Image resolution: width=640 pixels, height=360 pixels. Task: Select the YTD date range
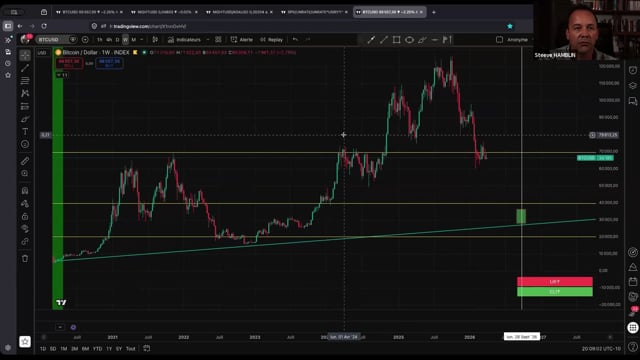[97, 349]
